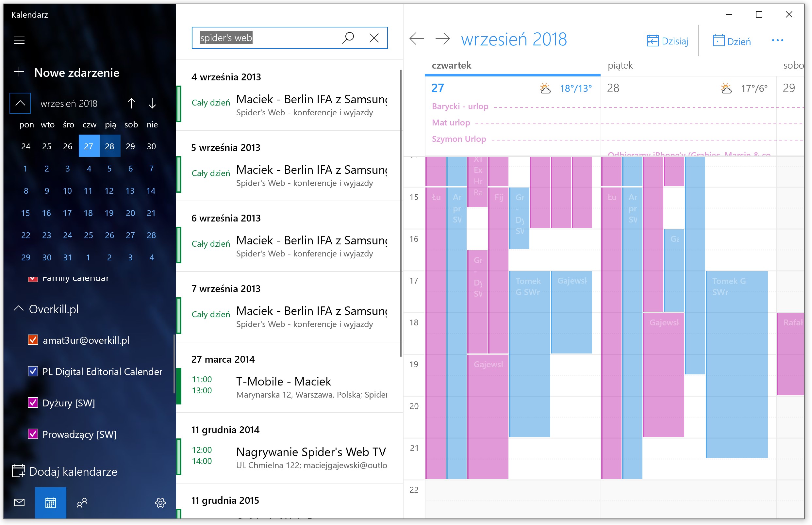The height and width of the screenshot is (525, 812).
Task: Open the Gajewsl event at 19 on Thursday
Action: pos(488,416)
